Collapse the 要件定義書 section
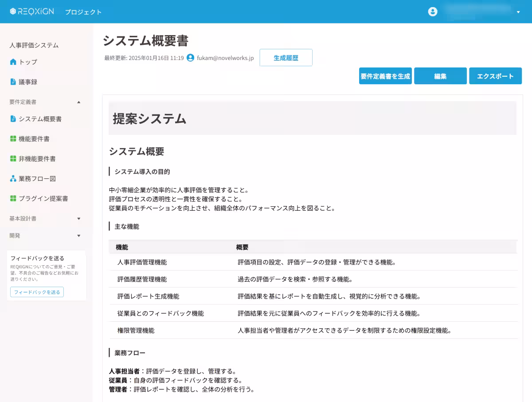 tap(79, 102)
